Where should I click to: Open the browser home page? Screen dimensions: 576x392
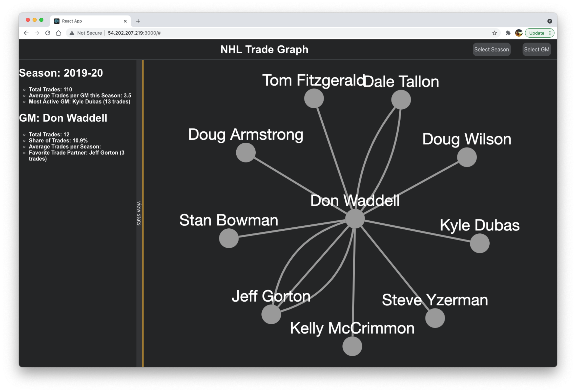[58, 33]
